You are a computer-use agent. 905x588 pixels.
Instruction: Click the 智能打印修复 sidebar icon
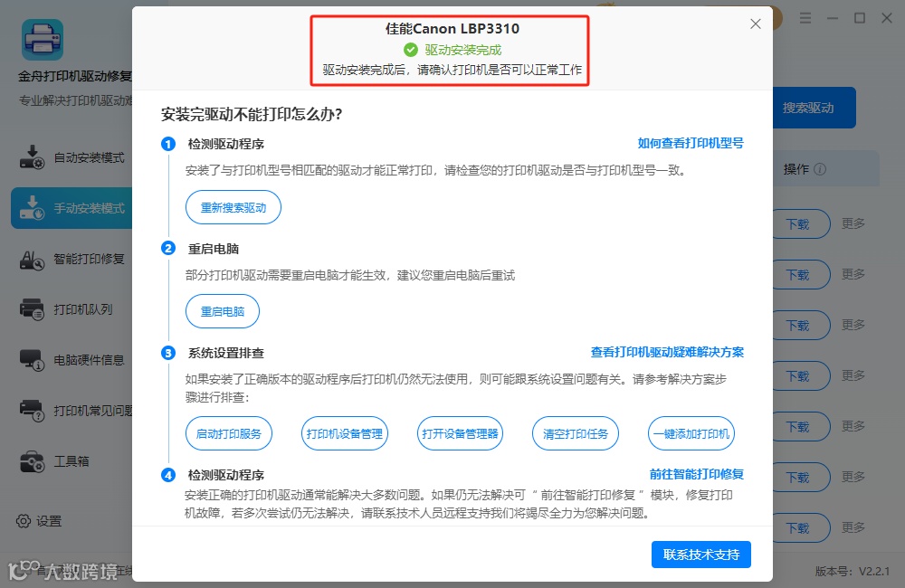[x=32, y=259]
